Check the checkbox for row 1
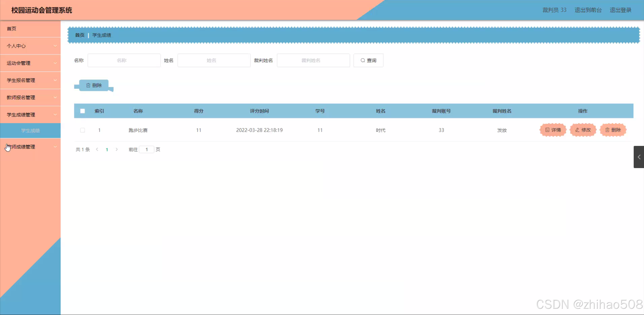644x315 pixels. (x=83, y=130)
